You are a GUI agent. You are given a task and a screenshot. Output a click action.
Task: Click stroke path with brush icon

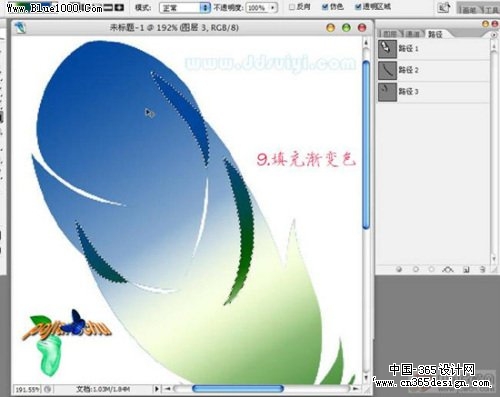click(415, 269)
